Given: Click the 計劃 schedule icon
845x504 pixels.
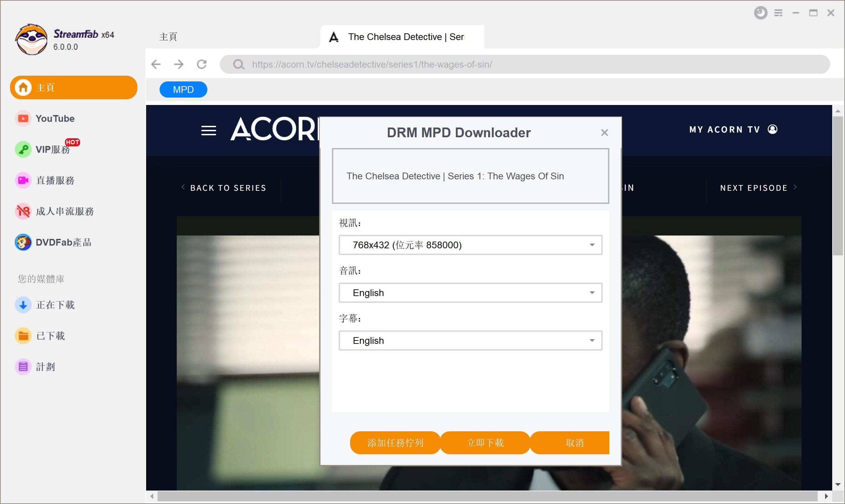Looking at the screenshot, I should 23,367.
